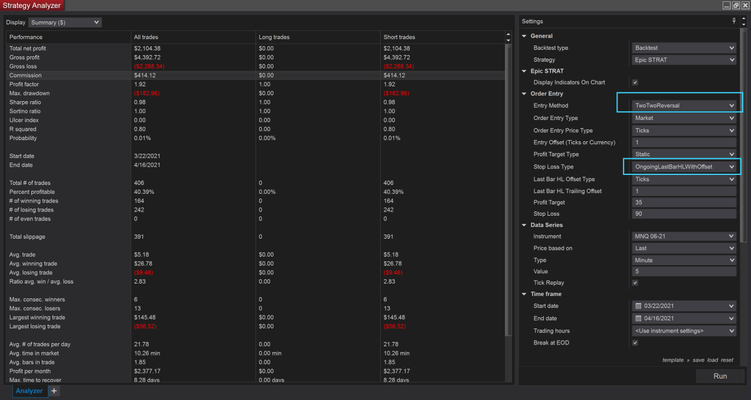Open Start date calendar icon
751x400 pixels.
(x=639, y=305)
